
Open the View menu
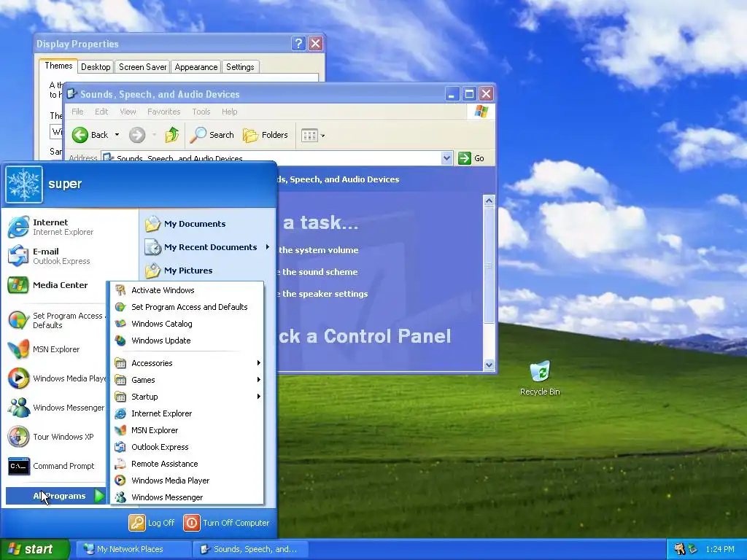pos(128,112)
